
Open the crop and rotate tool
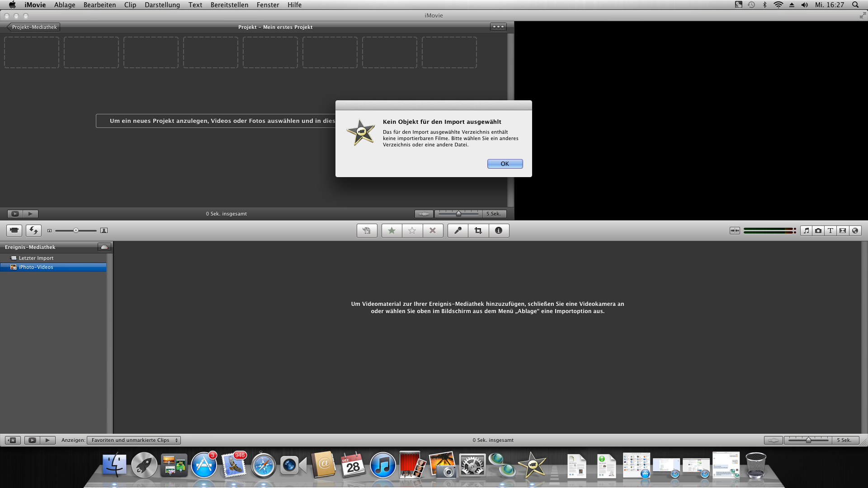pyautogui.click(x=478, y=230)
